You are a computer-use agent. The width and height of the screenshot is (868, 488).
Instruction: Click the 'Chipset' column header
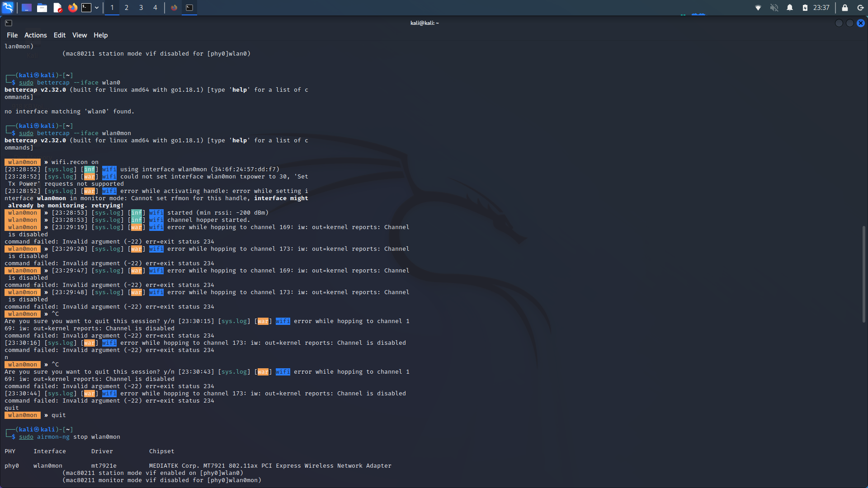click(162, 451)
